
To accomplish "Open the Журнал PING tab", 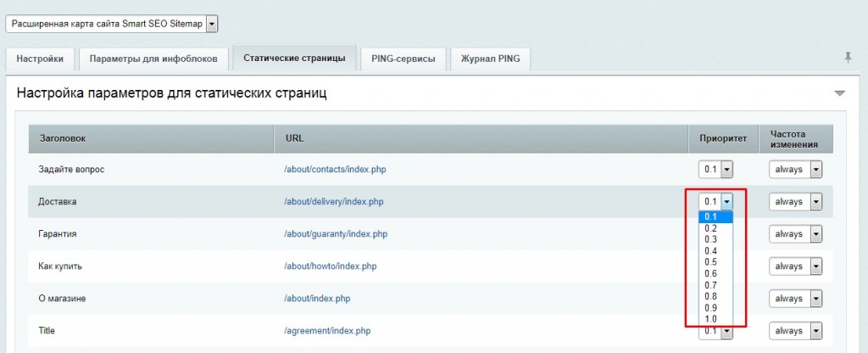I will (491, 59).
